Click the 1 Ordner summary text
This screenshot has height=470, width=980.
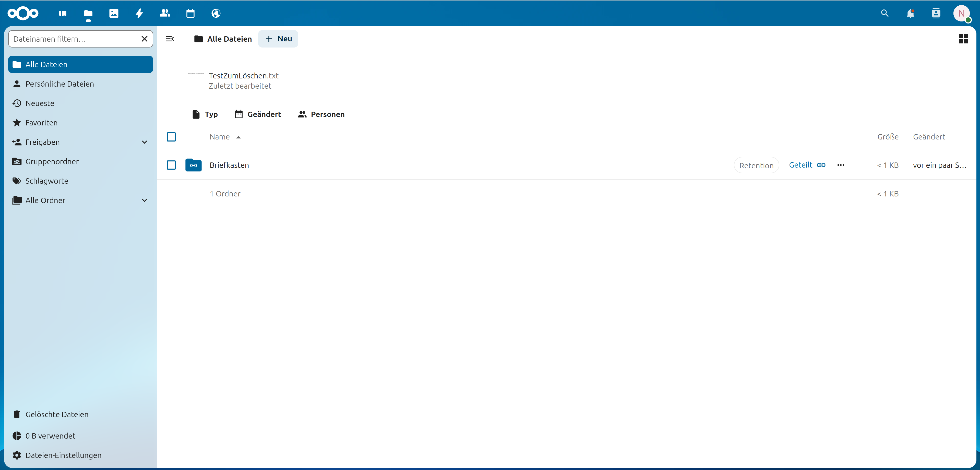point(225,194)
